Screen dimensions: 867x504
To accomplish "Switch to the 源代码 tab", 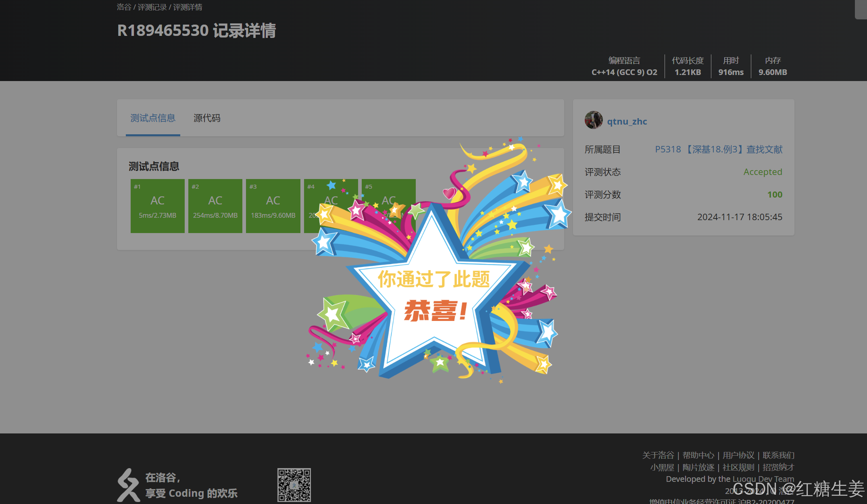I will tap(207, 118).
